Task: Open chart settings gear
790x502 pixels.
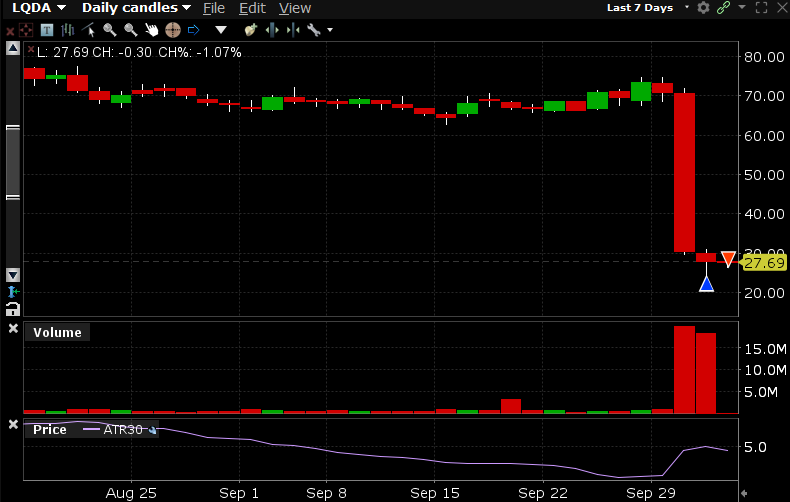Action: coord(703,8)
